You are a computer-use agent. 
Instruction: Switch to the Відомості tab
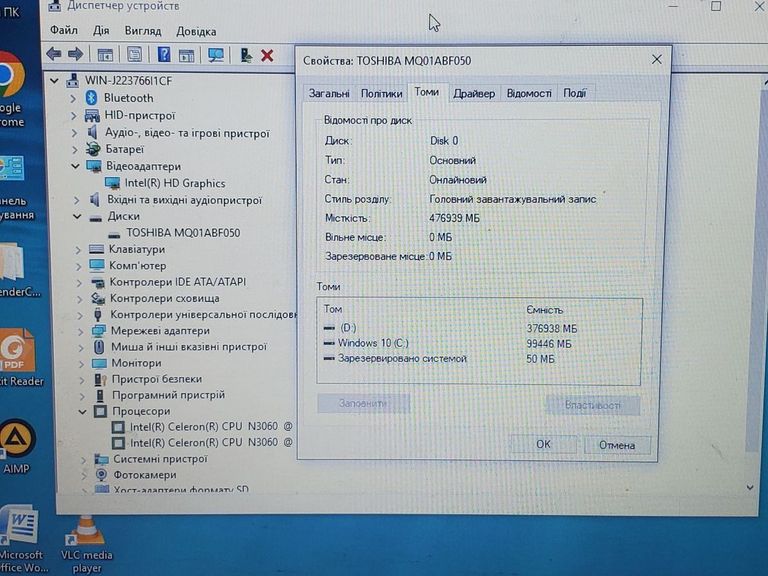(529, 93)
